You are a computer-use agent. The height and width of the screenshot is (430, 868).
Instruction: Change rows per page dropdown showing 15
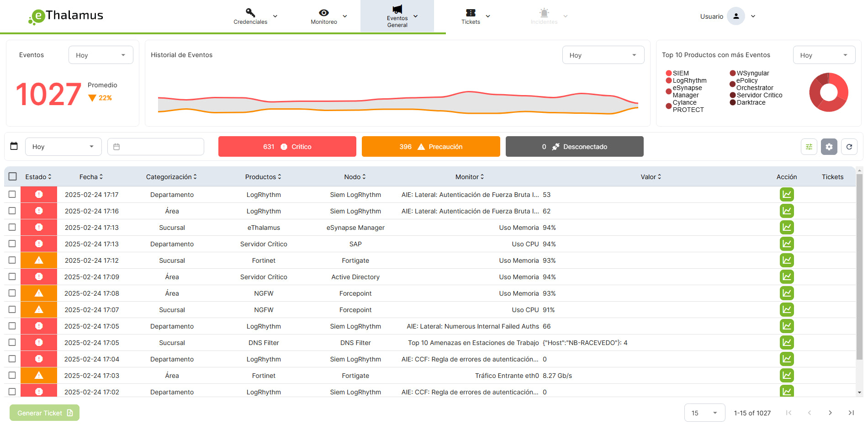704,413
